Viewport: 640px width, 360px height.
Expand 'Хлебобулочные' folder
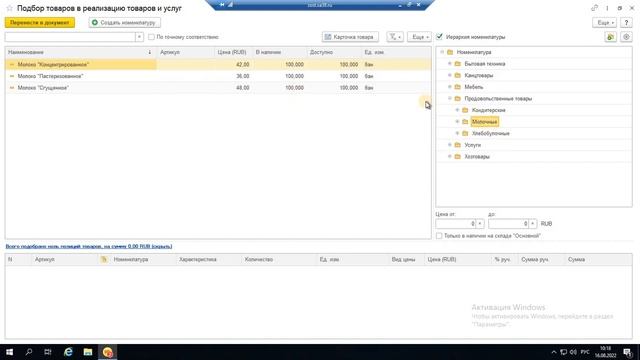(457, 133)
